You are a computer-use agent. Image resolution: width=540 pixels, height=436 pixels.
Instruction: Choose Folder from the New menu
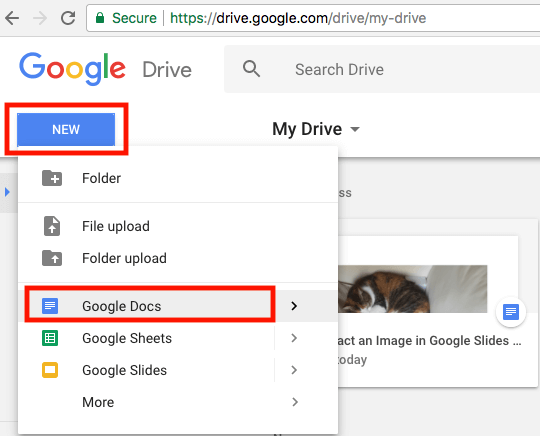[x=178, y=178]
